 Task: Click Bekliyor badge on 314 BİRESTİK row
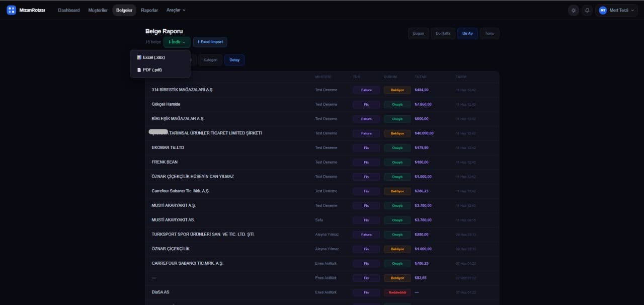[397, 90]
